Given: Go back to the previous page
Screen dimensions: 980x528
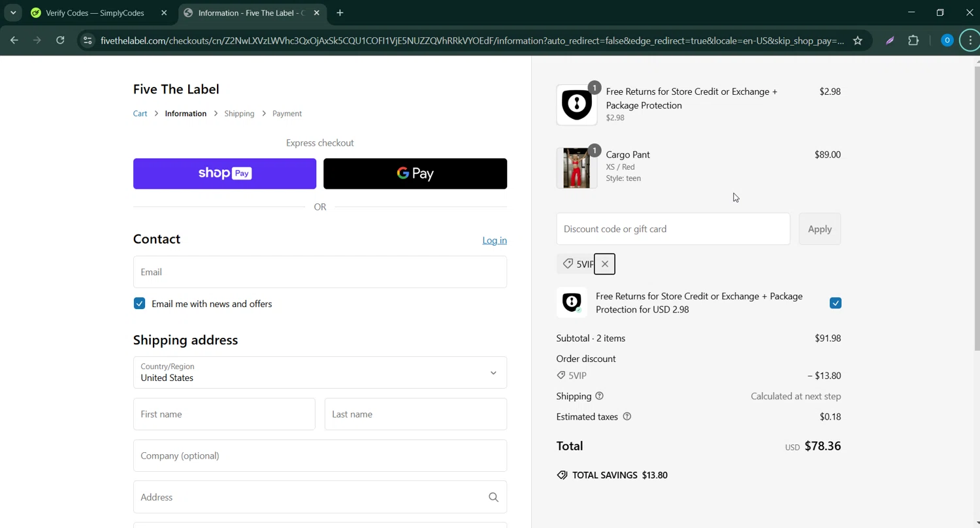Looking at the screenshot, I should click(14, 41).
